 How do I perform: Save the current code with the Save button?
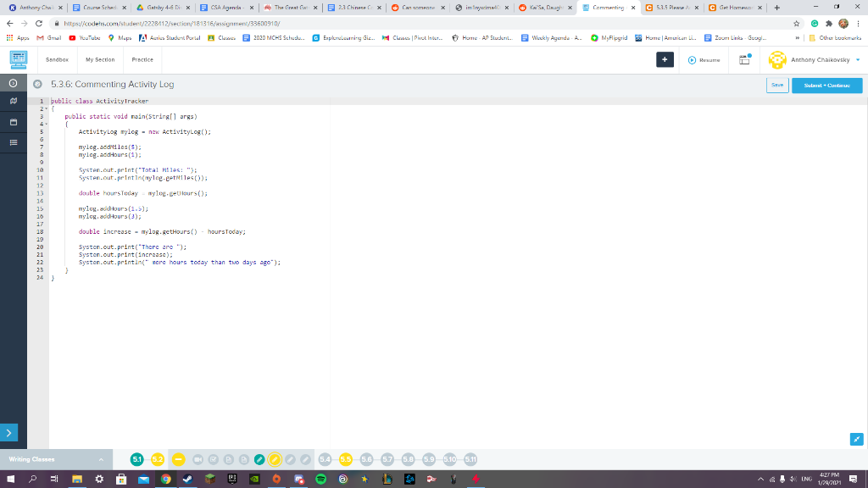click(x=777, y=85)
